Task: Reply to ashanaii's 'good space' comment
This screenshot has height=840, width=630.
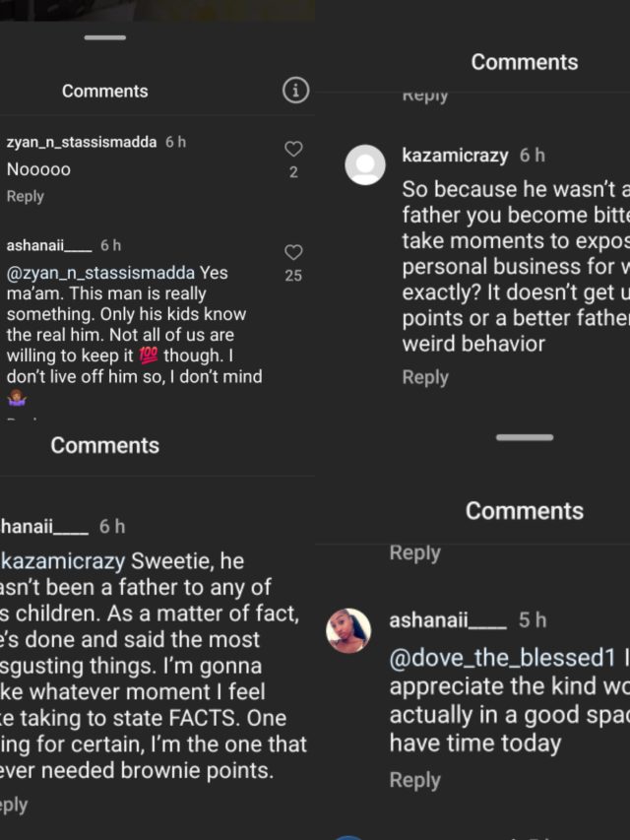Action: click(x=414, y=780)
